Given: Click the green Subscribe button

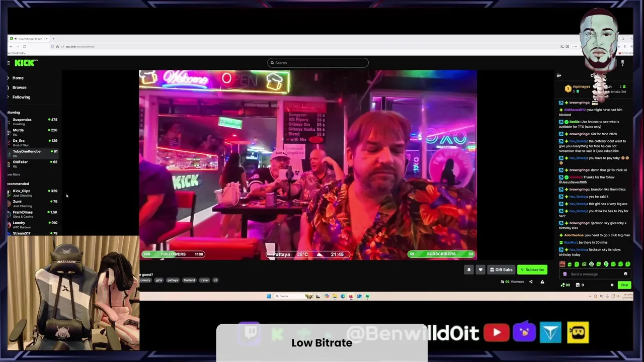Looking at the screenshot, I should [532, 269].
